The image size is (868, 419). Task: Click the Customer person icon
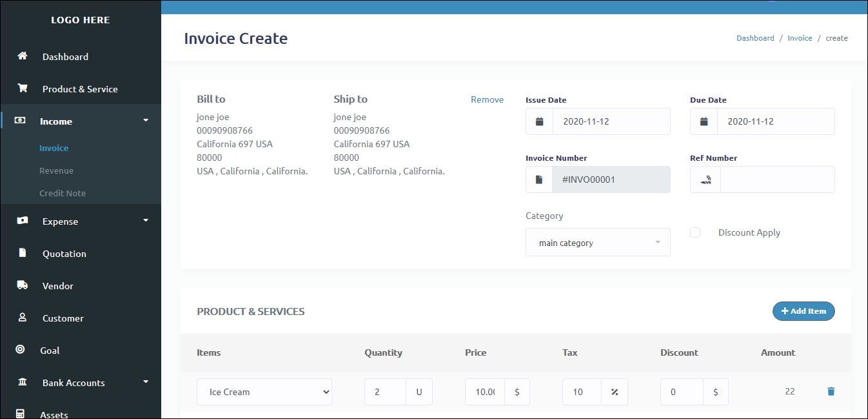[x=23, y=318]
